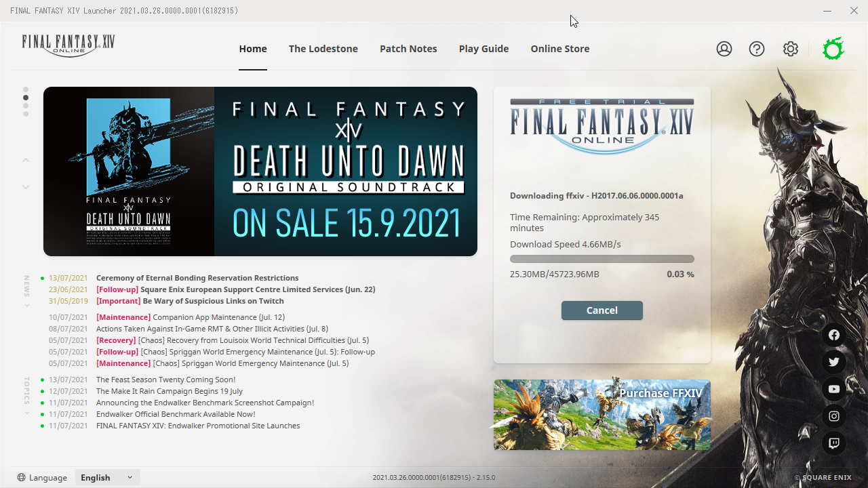Viewport: 868px width, 488px height.
Task: Open the account profile icon
Action: (x=724, y=48)
